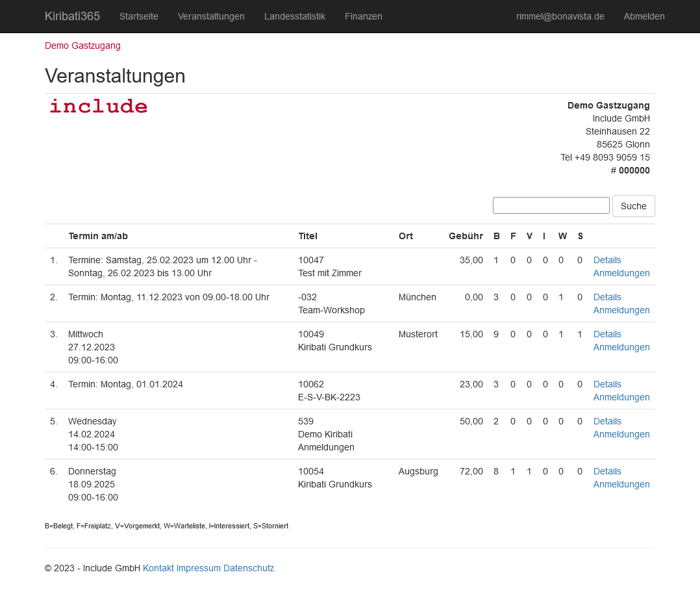Viewport: 700px width, 594px height.
Task: Focus the event search input field
Action: pos(551,205)
